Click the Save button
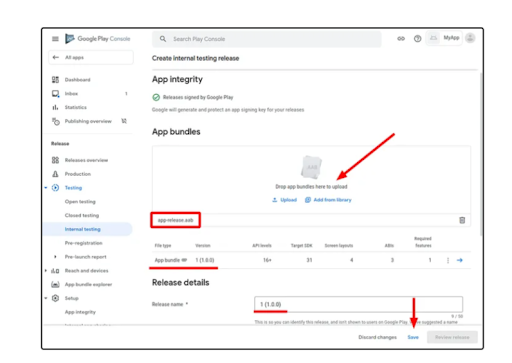This screenshot has height=363, width=512. point(413,337)
